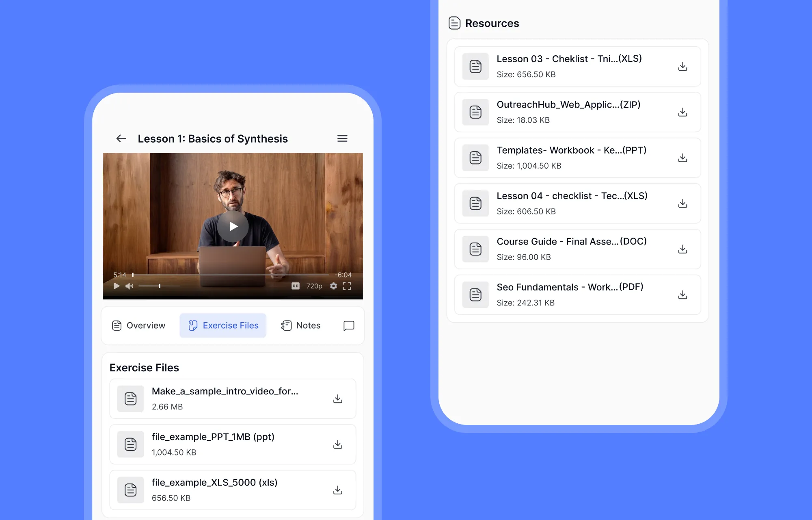Image resolution: width=812 pixels, height=520 pixels.
Task: Download the OutreachHub_Web_Applic ZIP resource
Action: (x=683, y=112)
